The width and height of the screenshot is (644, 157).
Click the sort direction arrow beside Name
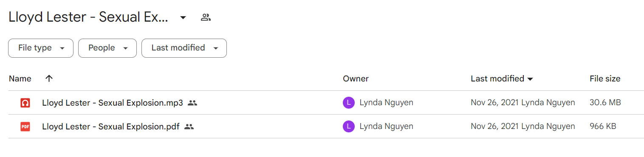[x=49, y=78]
